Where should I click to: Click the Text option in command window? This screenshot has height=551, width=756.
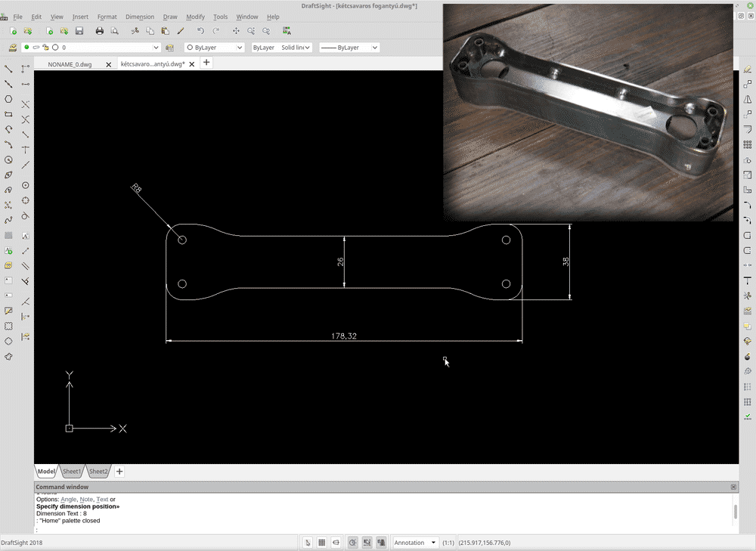(x=102, y=500)
